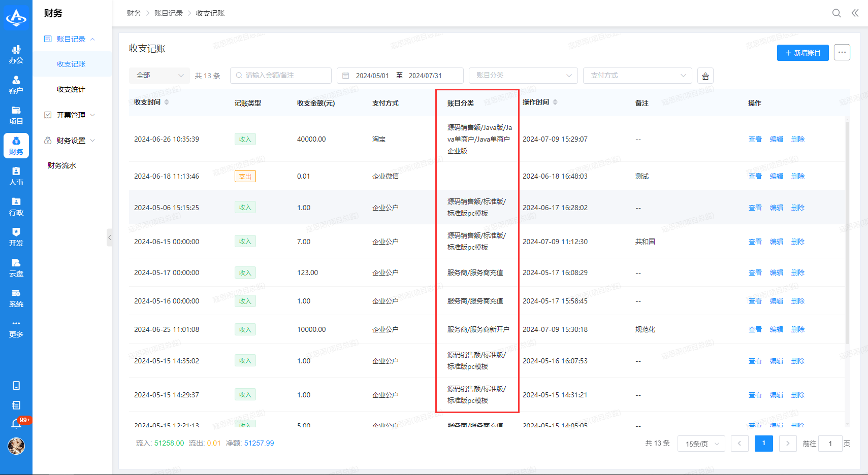Open the 办公 sidebar module
Viewport: 868px width, 475px height.
point(16,54)
